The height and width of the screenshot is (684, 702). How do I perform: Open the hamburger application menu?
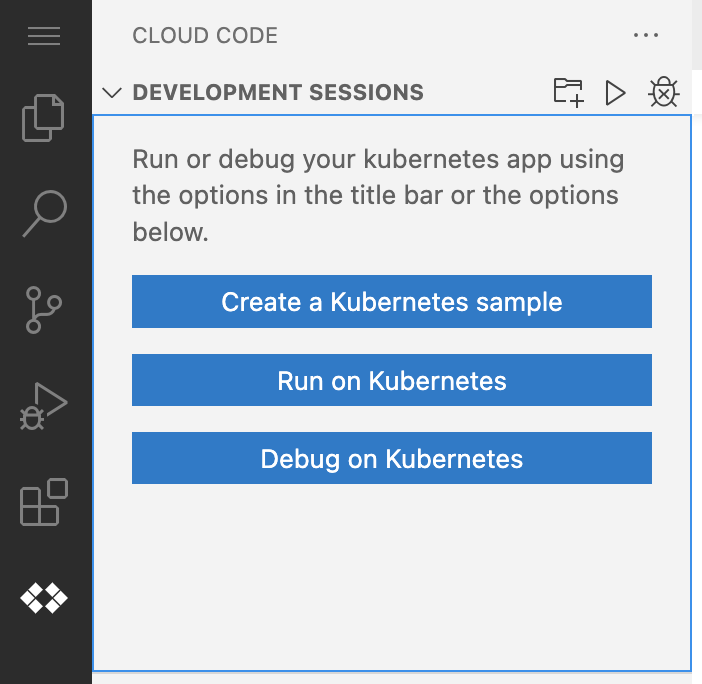click(x=44, y=37)
